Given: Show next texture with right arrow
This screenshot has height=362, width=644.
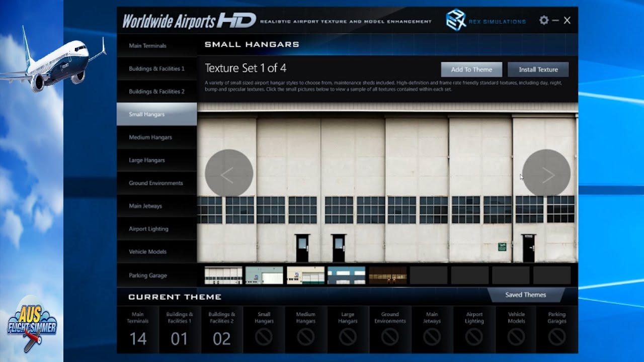Looking at the screenshot, I should pyautogui.click(x=546, y=173).
